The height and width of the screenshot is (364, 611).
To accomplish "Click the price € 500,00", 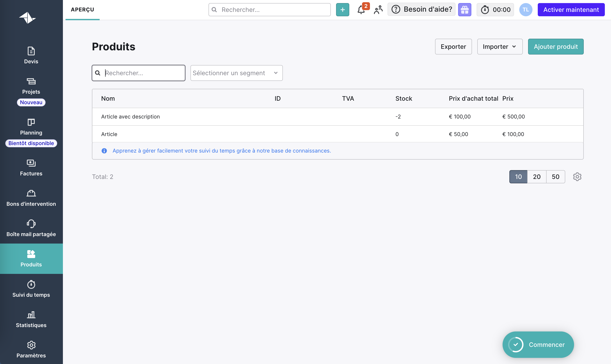I will (x=513, y=116).
